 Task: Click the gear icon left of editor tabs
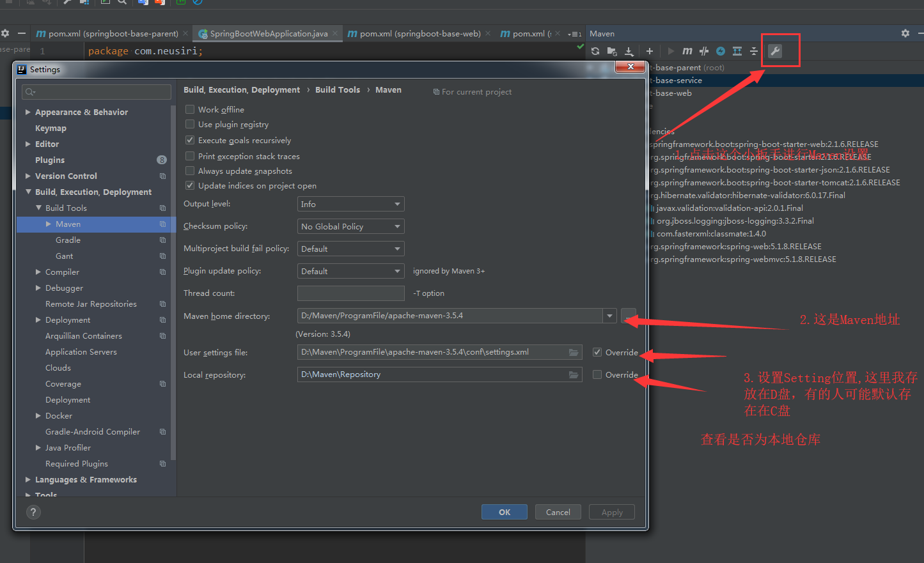[x=5, y=33]
